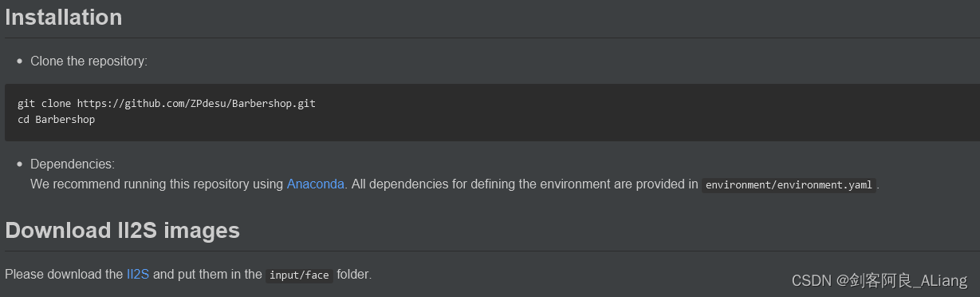Click the cd Barbershop command line

coord(56,120)
